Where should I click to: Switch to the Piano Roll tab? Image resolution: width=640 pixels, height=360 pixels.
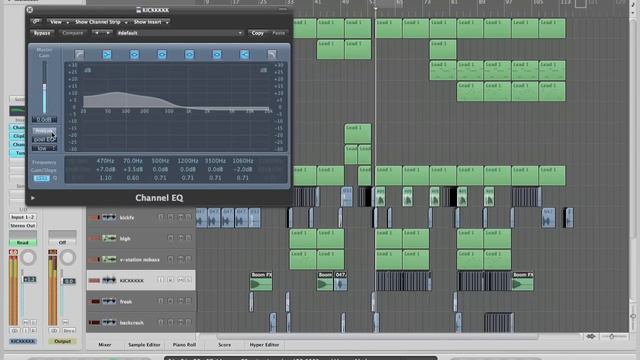pyautogui.click(x=184, y=345)
